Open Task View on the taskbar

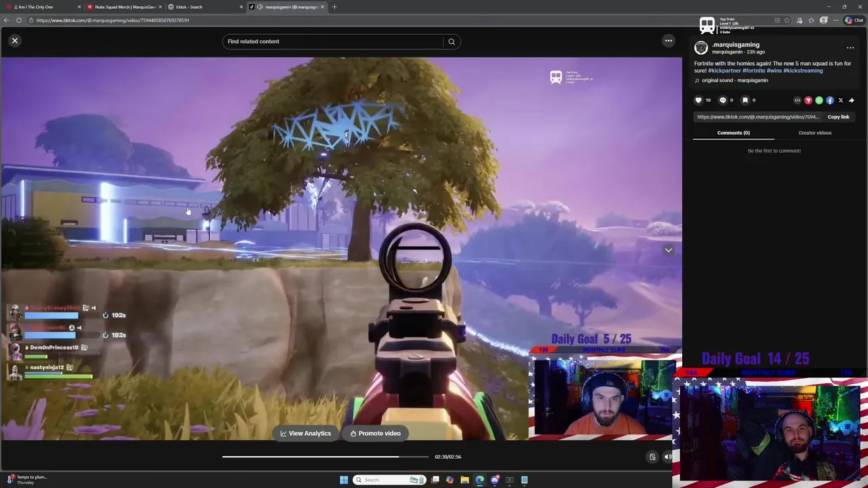click(435, 480)
